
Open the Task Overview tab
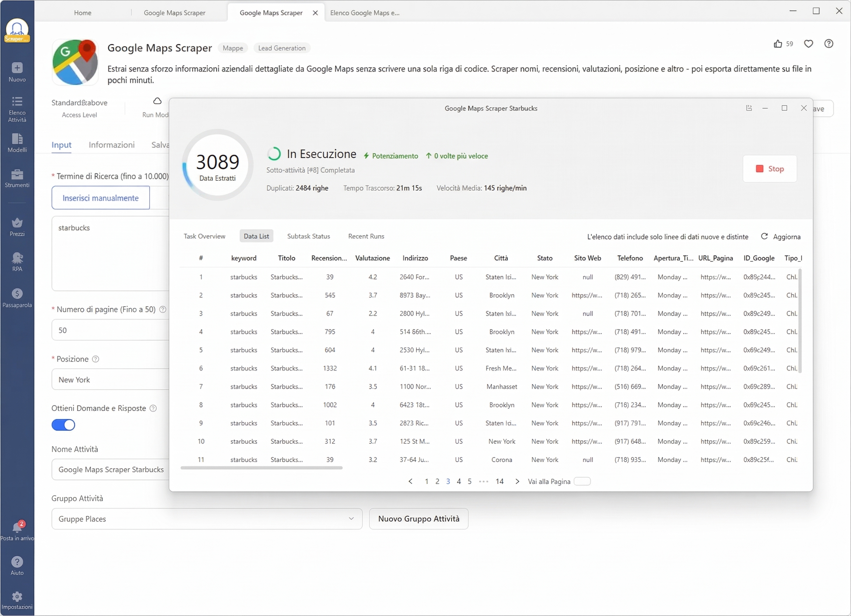205,236
